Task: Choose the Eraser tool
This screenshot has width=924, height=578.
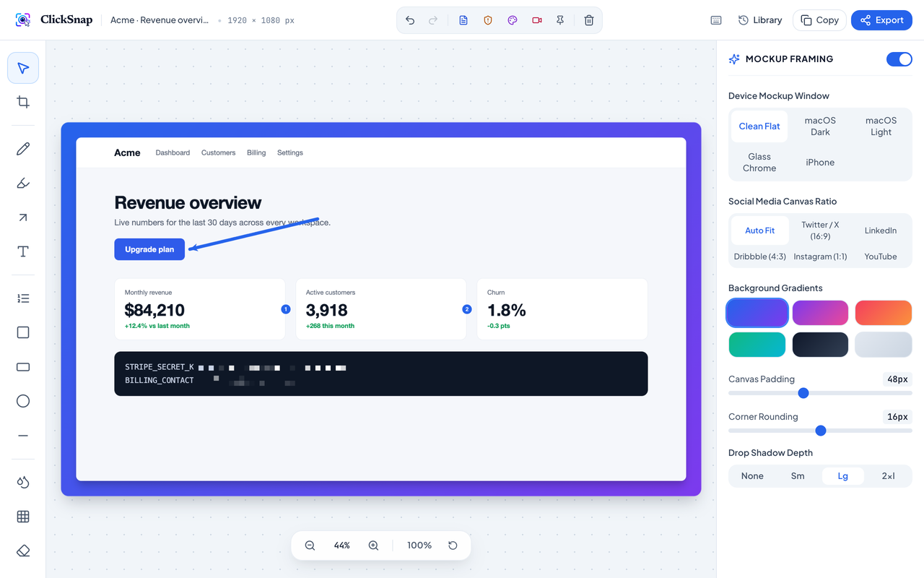Action: pos(23,551)
